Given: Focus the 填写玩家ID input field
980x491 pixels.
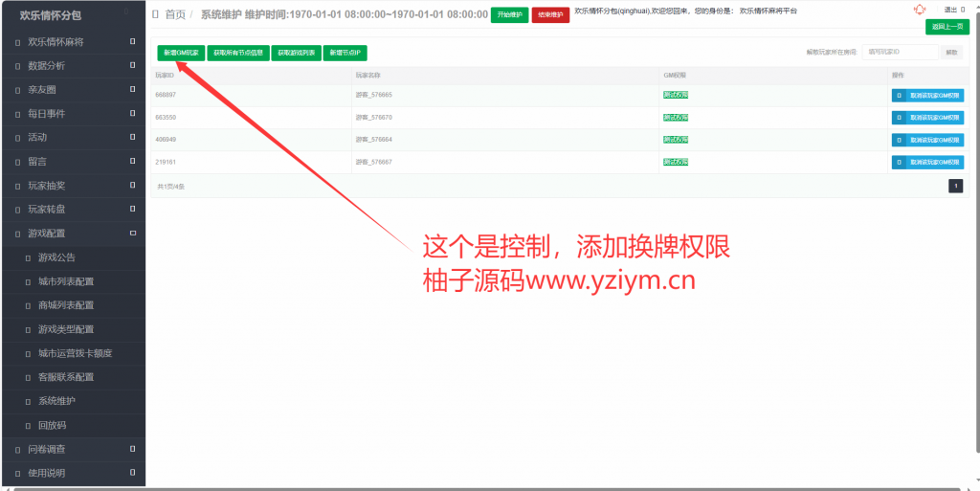Looking at the screenshot, I should coord(900,53).
